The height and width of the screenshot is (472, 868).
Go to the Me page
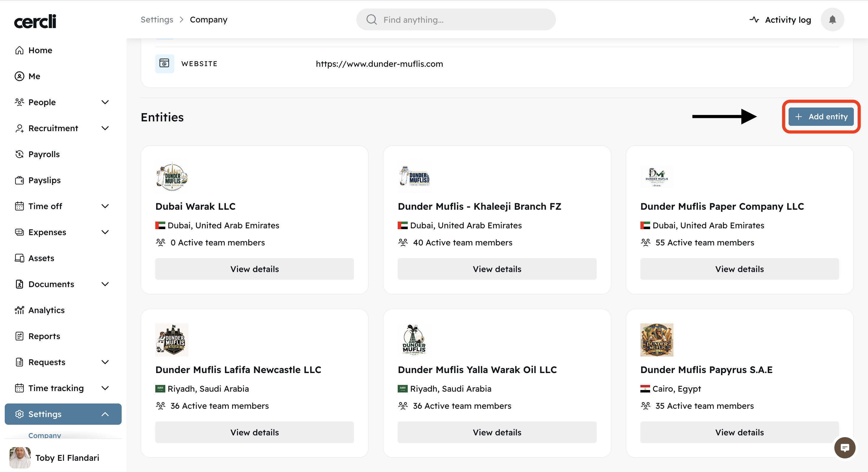pyautogui.click(x=34, y=76)
